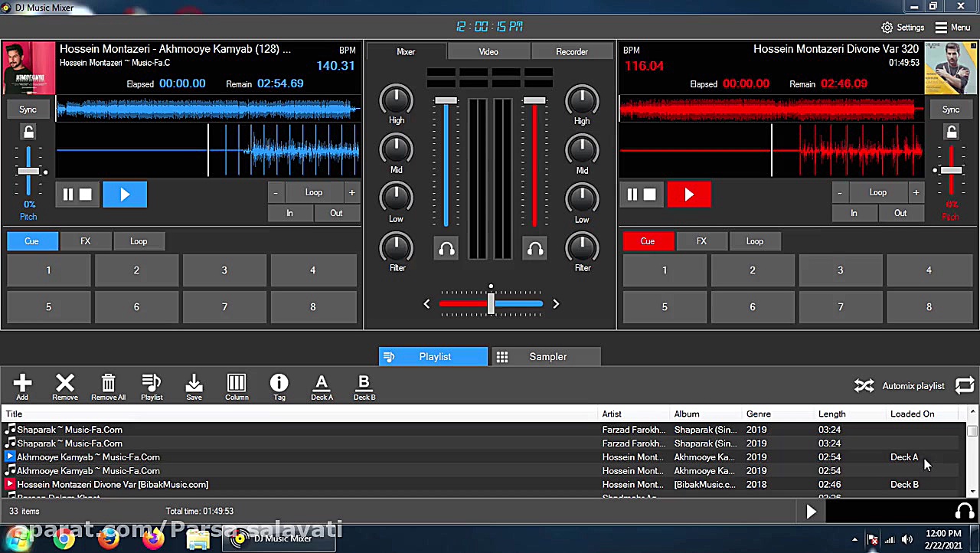This screenshot has height=553, width=980.
Task: Open the Menu at top right
Action: click(x=952, y=27)
